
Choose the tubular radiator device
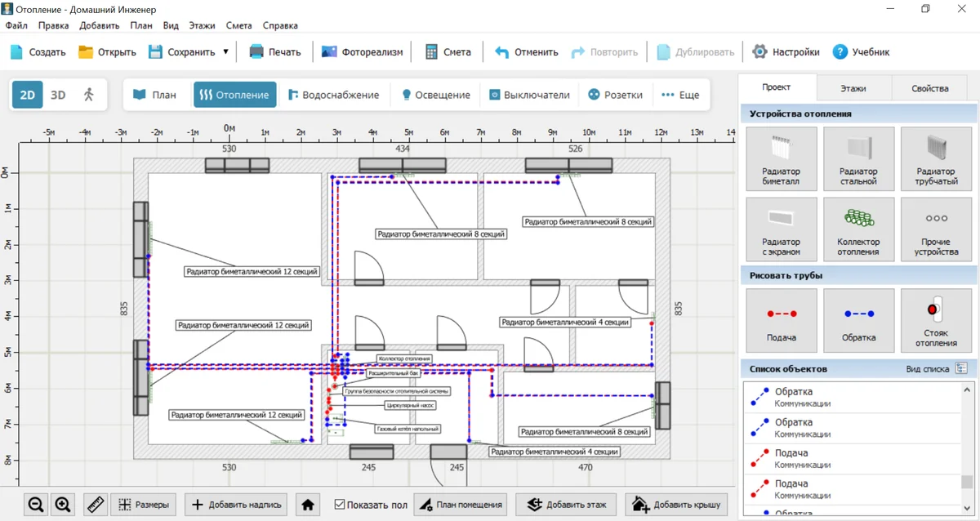(936, 159)
